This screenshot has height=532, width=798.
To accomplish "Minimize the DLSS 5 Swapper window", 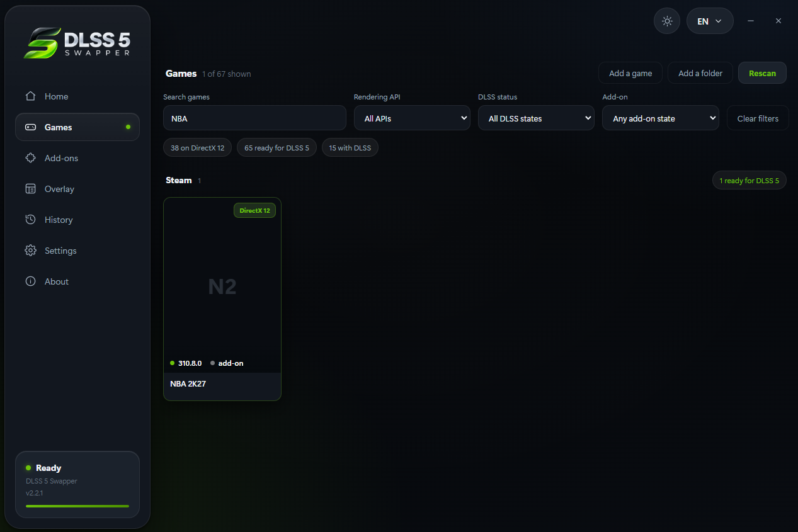I will point(751,21).
